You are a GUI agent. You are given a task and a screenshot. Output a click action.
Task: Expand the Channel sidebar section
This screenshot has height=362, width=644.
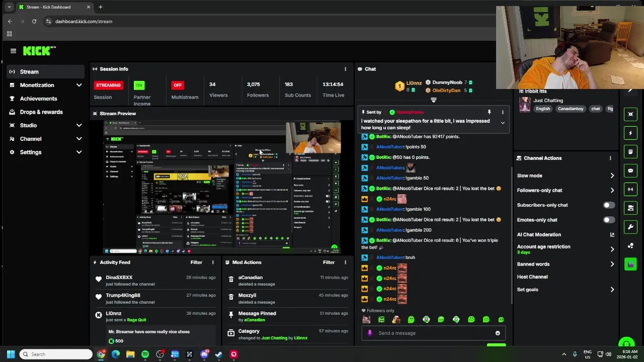(79, 139)
